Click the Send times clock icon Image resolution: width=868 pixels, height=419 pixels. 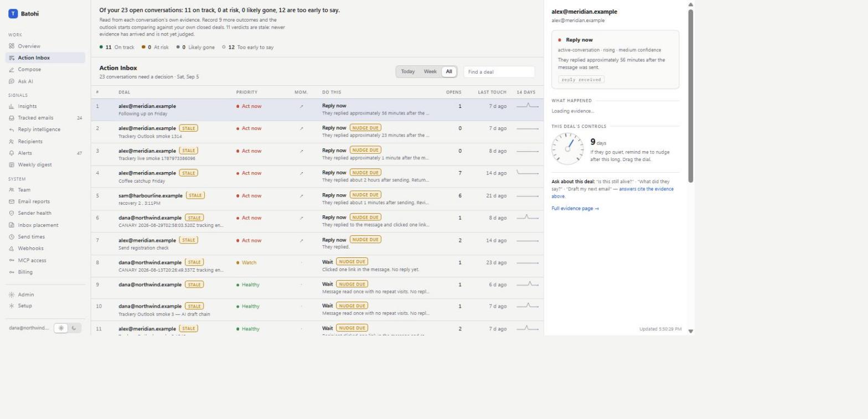tap(12, 237)
